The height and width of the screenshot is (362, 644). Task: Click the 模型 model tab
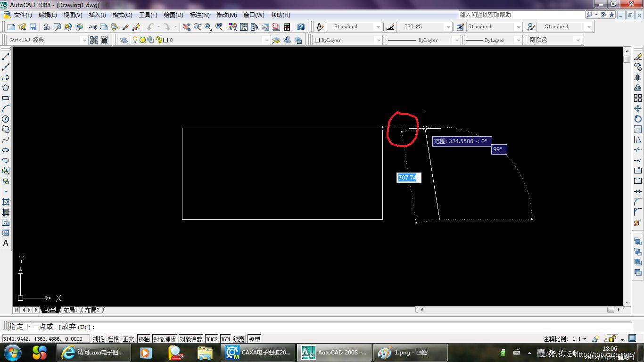click(50, 310)
